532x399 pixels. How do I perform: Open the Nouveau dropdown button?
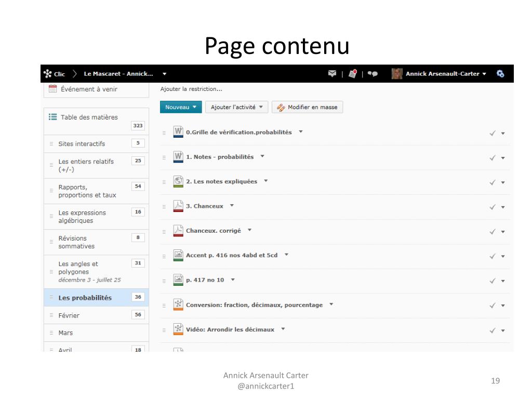tap(181, 107)
